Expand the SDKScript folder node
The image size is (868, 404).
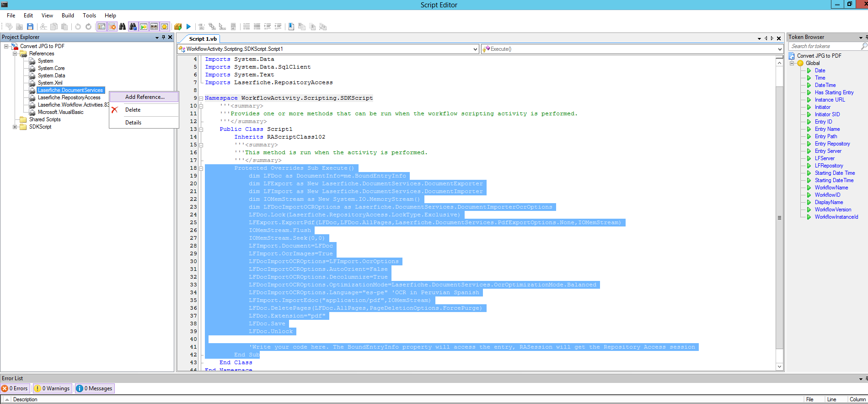tap(15, 127)
